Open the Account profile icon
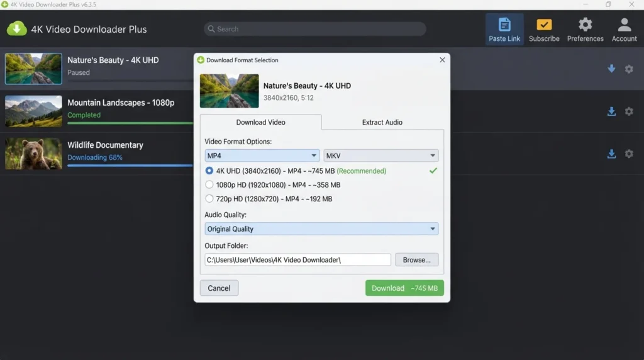This screenshot has width=644, height=360. click(624, 29)
